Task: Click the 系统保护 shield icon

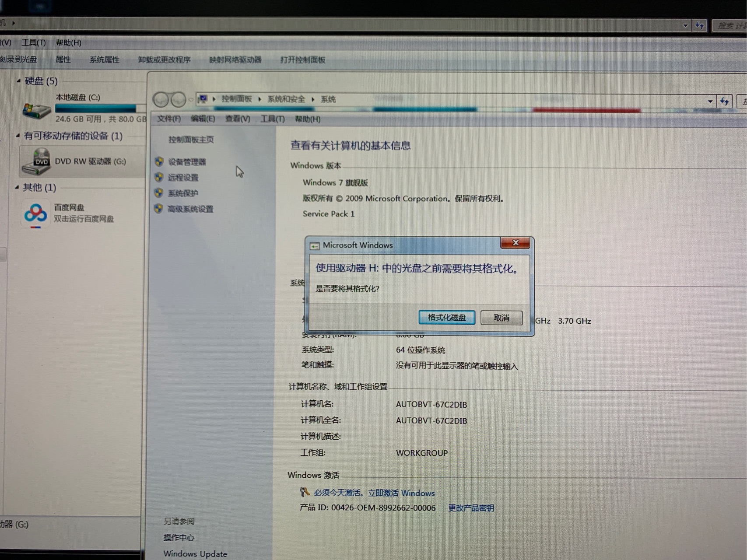Action: (158, 193)
